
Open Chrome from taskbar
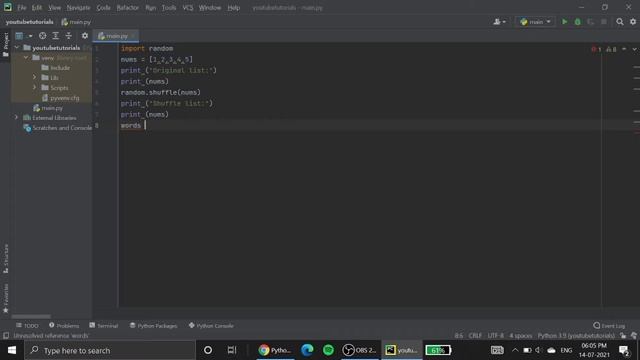pyautogui.click(x=276, y=350)
